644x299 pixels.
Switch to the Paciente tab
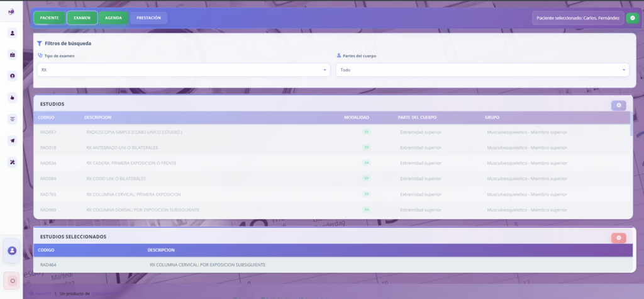pyautogui.click(x=49, y=18)
